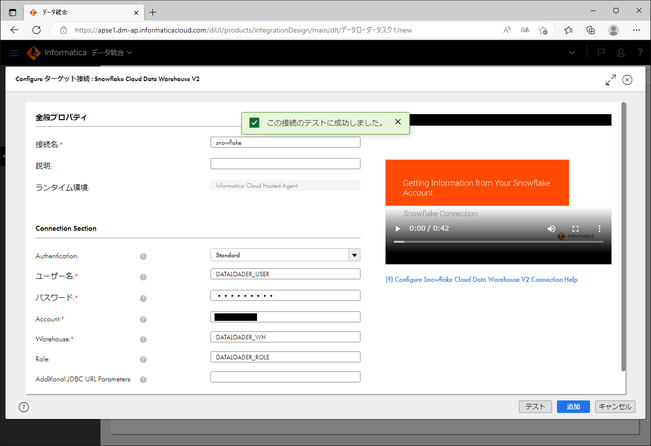Close the Configure connection dialog
Screen dimensions: 651x446
(627, 80)
